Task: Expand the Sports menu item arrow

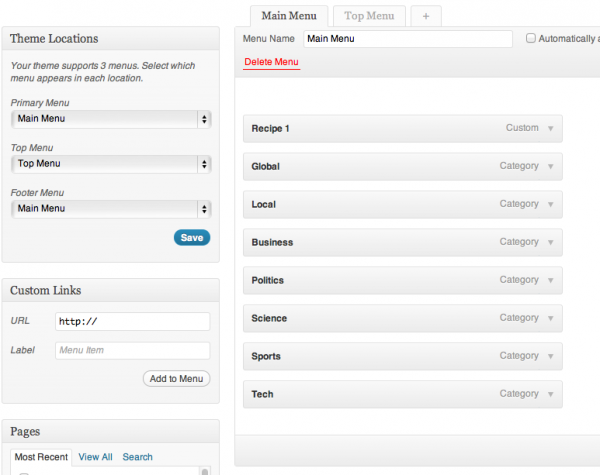Action: (550, 357)
